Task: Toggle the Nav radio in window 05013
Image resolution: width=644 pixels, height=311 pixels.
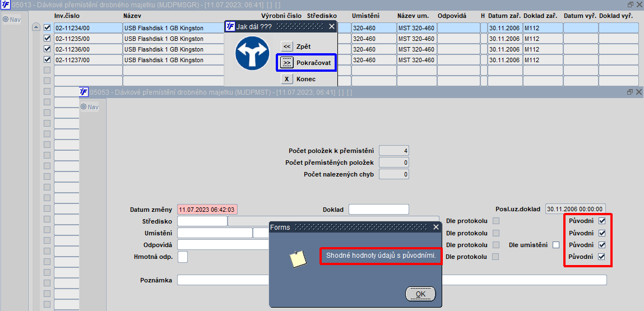Action: (x=6, y=19)
